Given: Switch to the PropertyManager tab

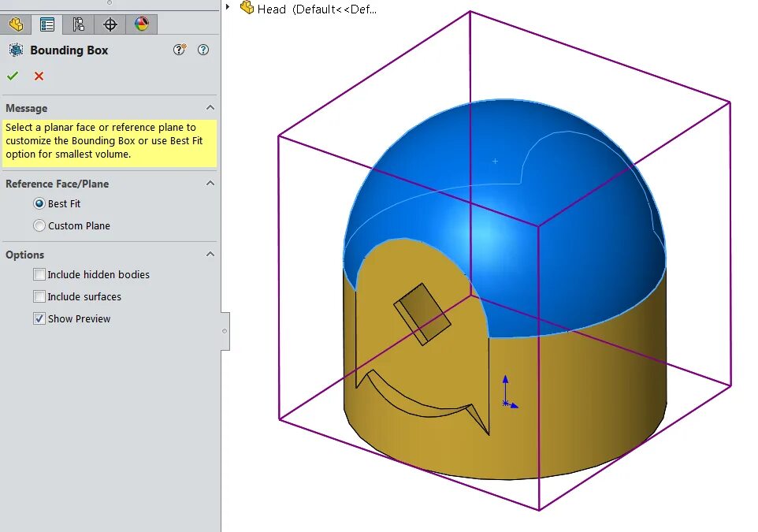Looking at the screenshot, I should [x=47, y=24].
